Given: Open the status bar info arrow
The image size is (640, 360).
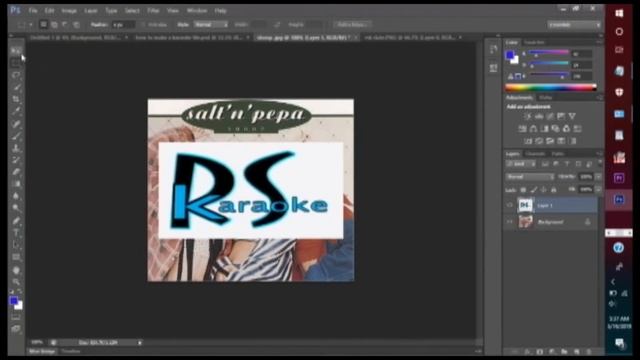Looking at the screenshot, I should click(x=140, y=343).
